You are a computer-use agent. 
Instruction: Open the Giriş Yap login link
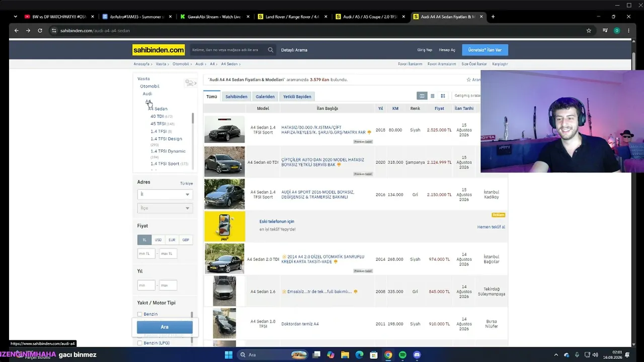pos(425,50)
